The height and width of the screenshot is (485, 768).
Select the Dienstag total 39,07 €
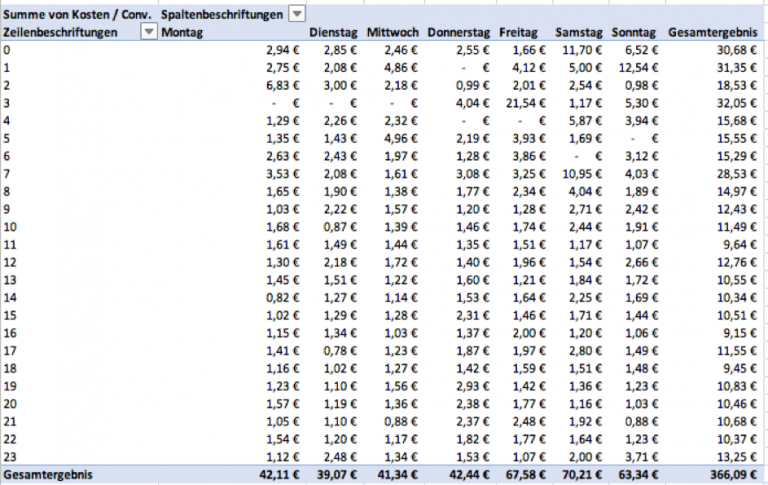point(336,475)
